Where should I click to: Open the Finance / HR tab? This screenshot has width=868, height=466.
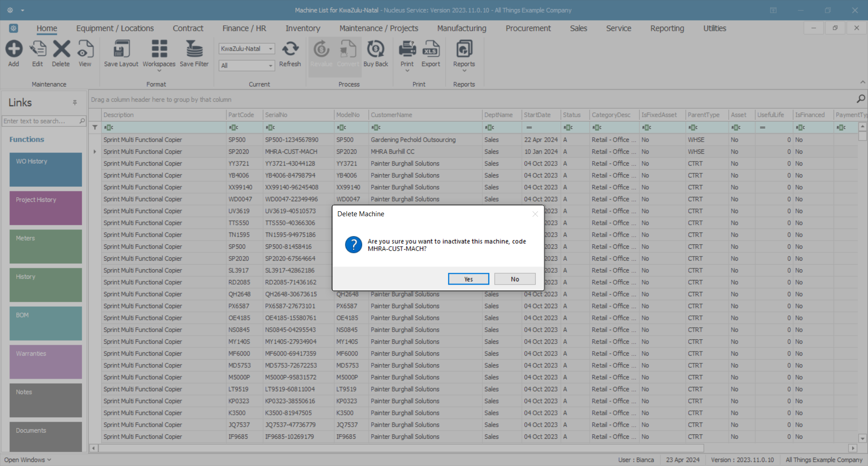pos(244,29)
